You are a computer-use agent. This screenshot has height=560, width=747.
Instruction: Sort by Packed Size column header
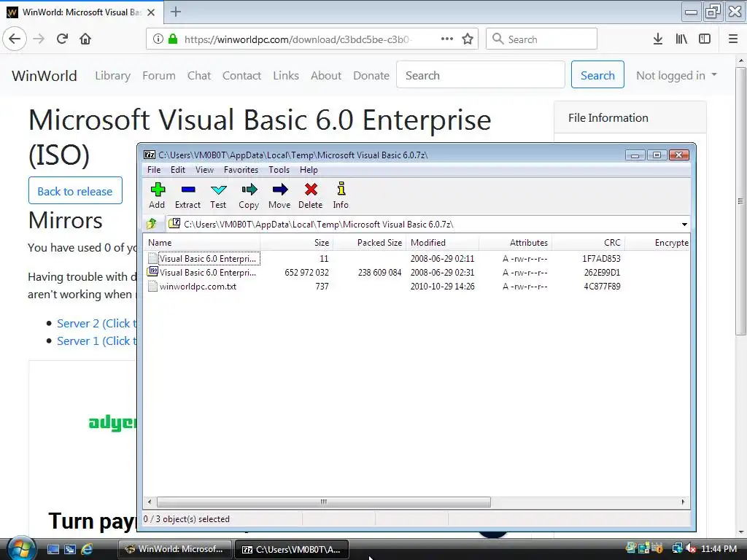[369, 242]
